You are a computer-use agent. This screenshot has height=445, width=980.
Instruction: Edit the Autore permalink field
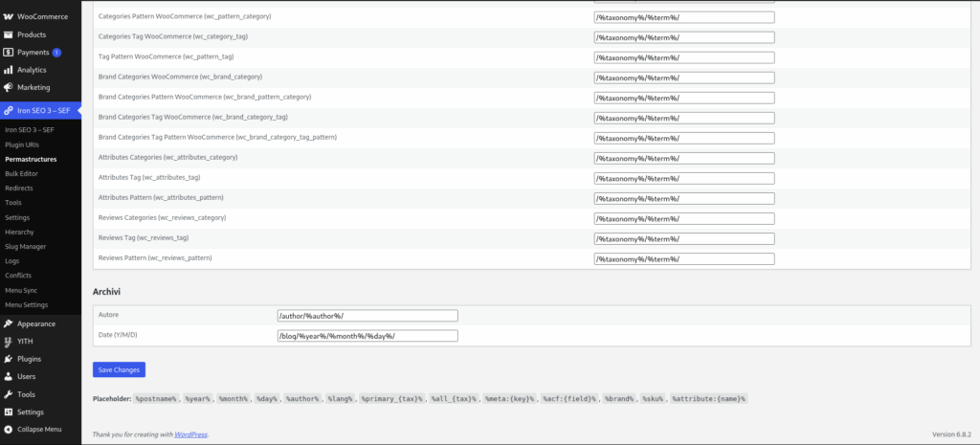pyautogui.click(x=367, y=316)
